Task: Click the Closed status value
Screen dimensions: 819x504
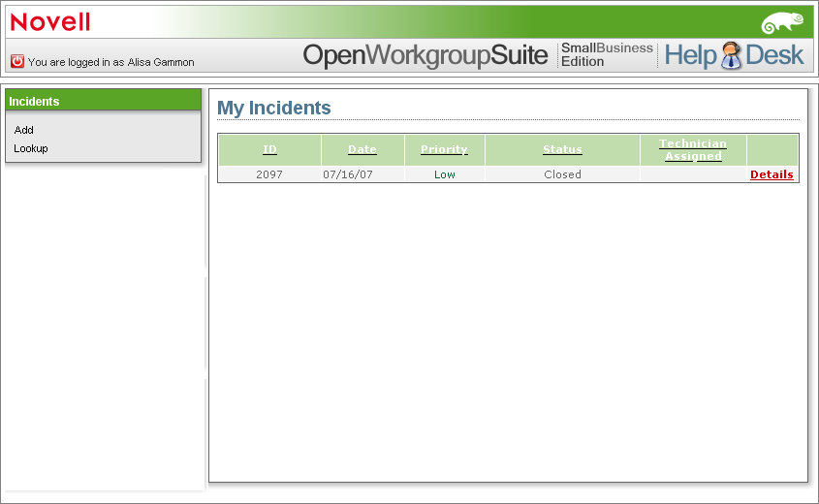Action: pyautogui.click(x=562, y=174)
